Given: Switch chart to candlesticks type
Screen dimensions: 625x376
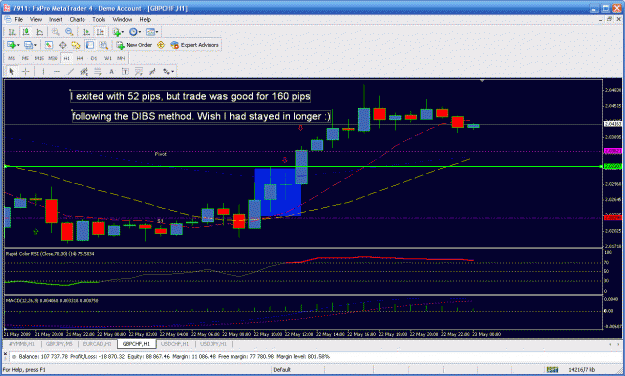Looking at the screenshot, I should tap(26, 32).
